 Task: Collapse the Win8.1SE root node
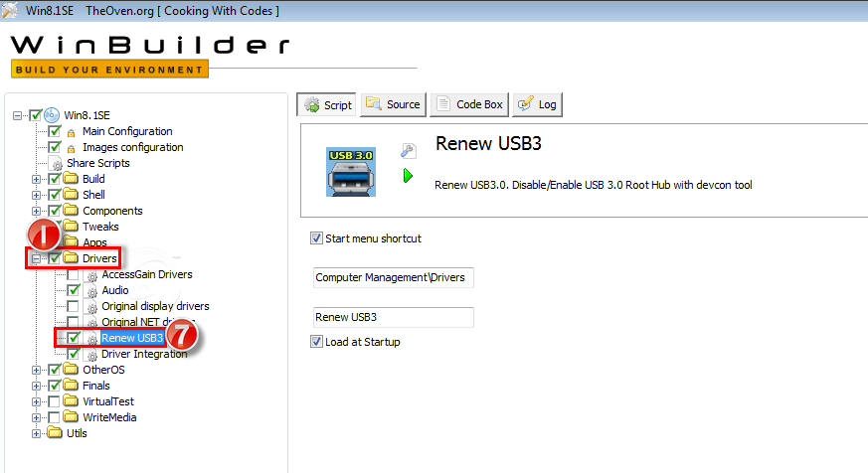pos(17,115)
